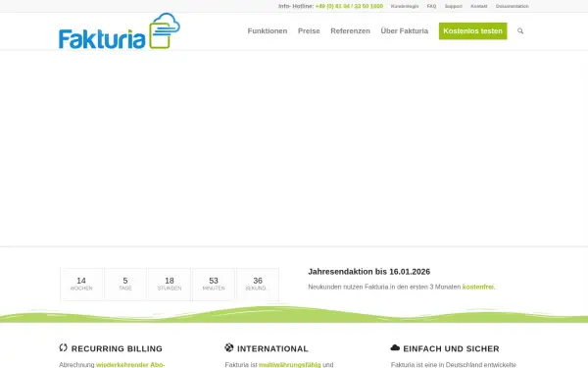Click the 36 Sekunden countdown box
This screenshot has height=368, width=588.
point(258,285)
